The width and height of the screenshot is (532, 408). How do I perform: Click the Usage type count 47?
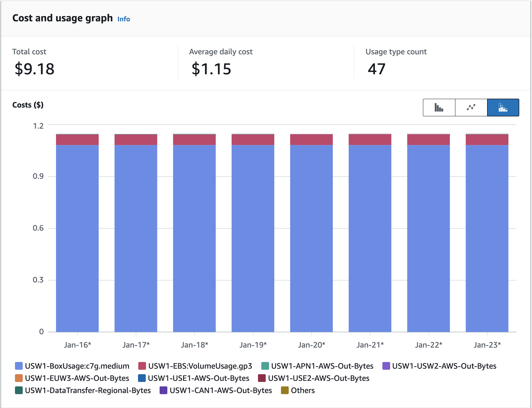pyautogui.click(x=376, y=69)
